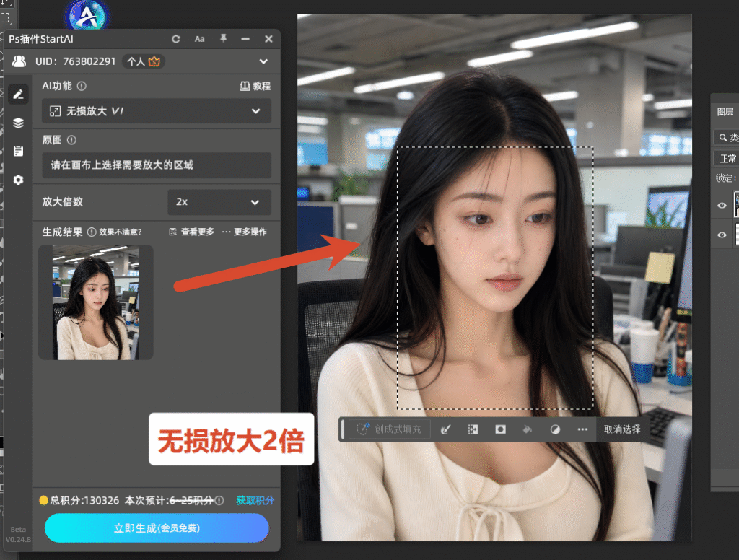Click the 效果不满意? link
The height and width of the screenshot is (560, 739).
121,232
